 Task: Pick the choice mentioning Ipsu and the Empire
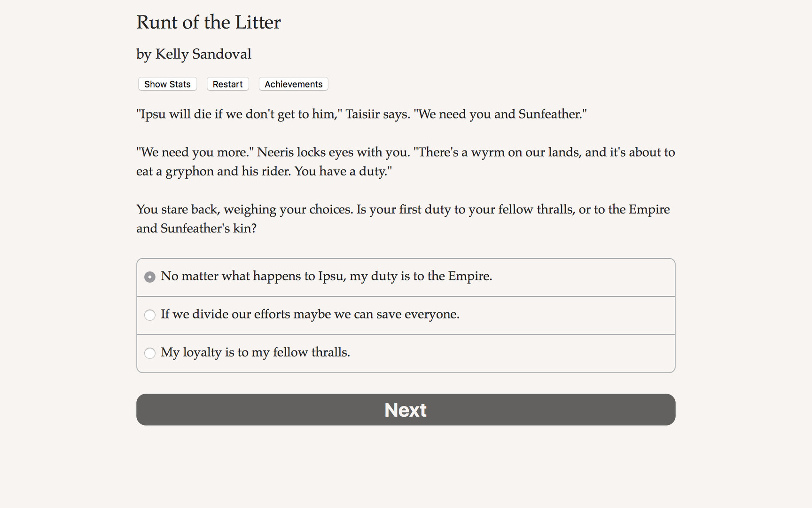pos(326,277)
